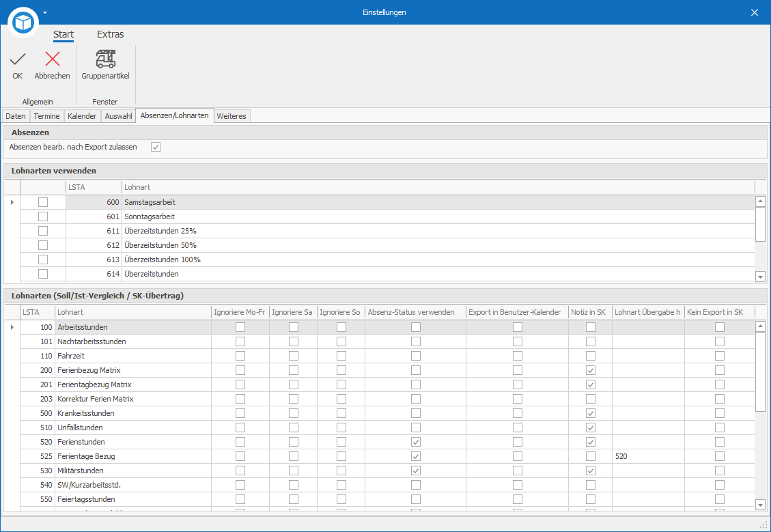This screenshot has height=532, width=771.
Task: Click scroll-down arrow of lower Lohnarten grid
Action: coord(760,505)
